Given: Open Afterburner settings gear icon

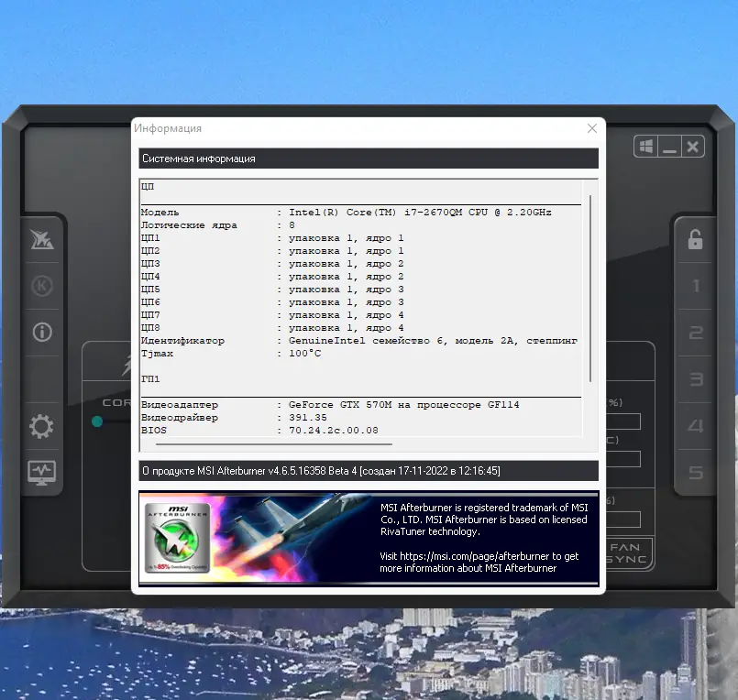Looking at the screenshot, I should click(41, 426).
